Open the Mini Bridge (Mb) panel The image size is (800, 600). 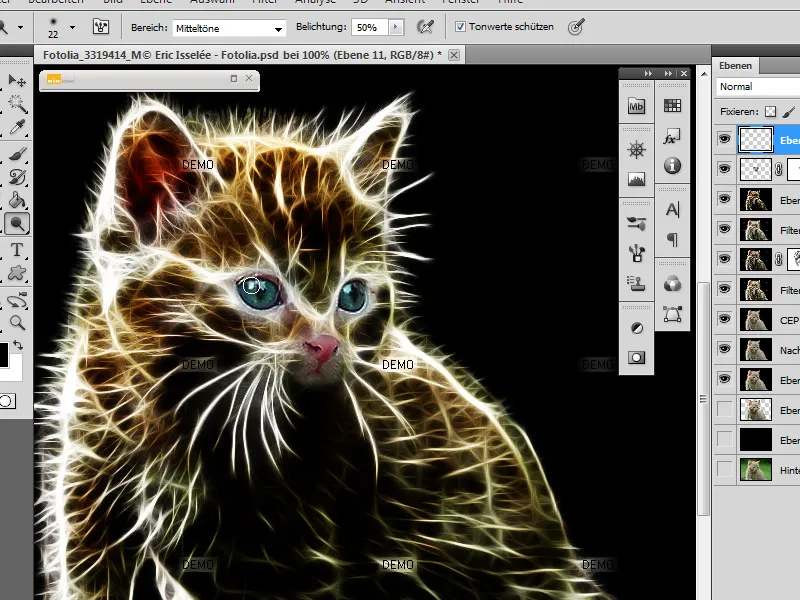click(636, 106)
